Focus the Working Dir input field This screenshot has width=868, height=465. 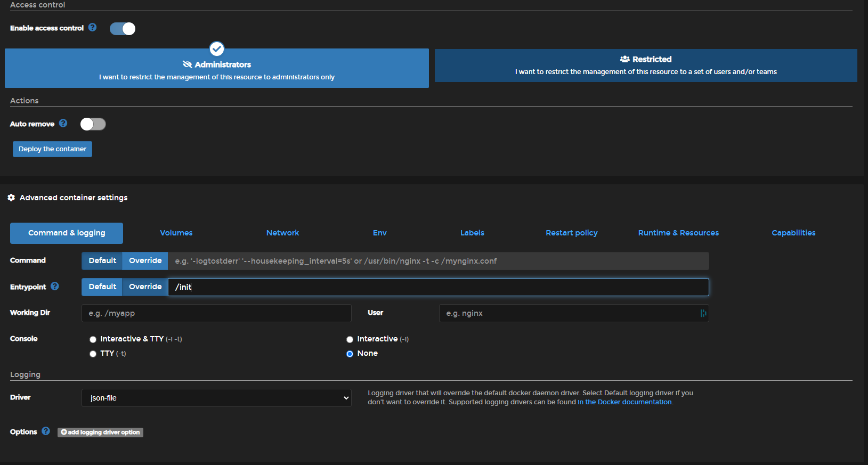(x=216, y=313)
